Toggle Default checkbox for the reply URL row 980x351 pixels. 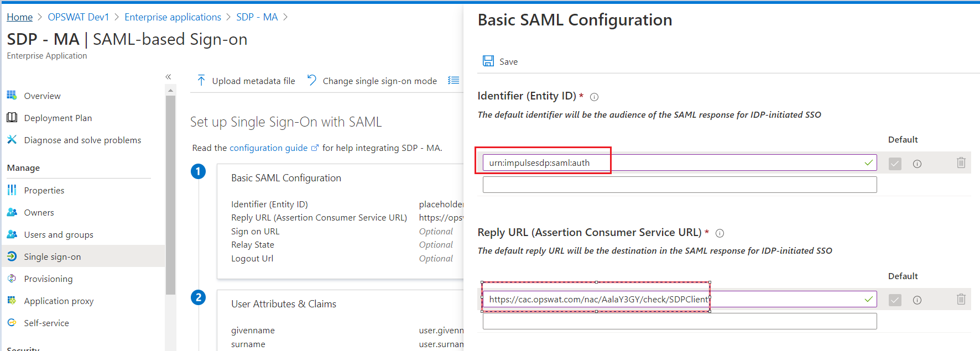click(895, 300)
